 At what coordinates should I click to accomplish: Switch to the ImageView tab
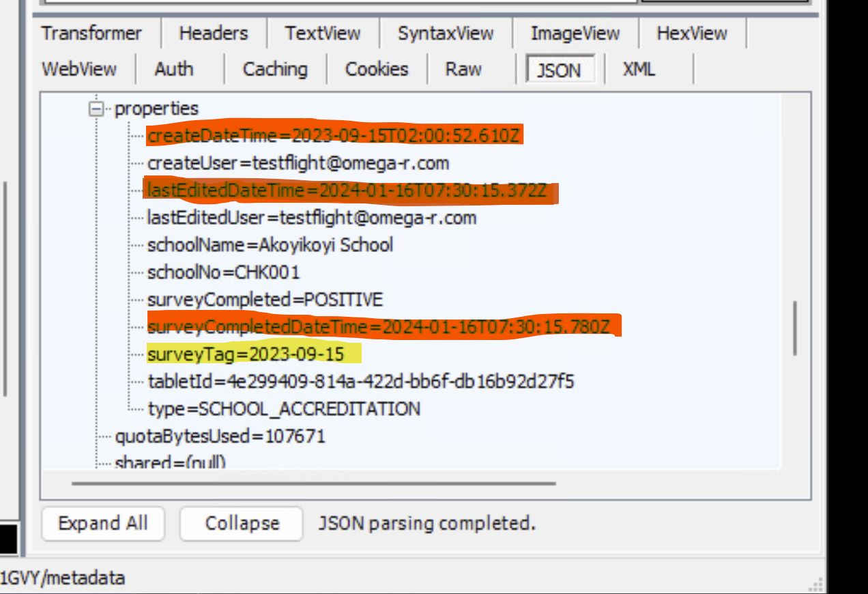point(575,33)
